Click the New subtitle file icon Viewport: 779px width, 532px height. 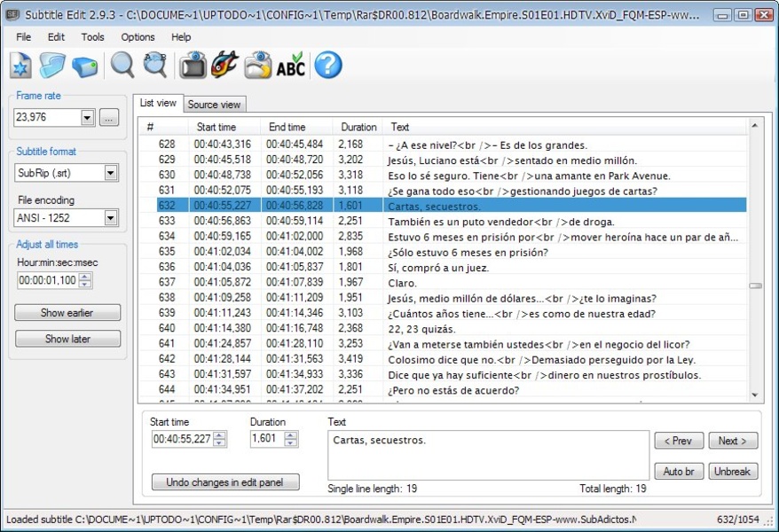point(21,66)
